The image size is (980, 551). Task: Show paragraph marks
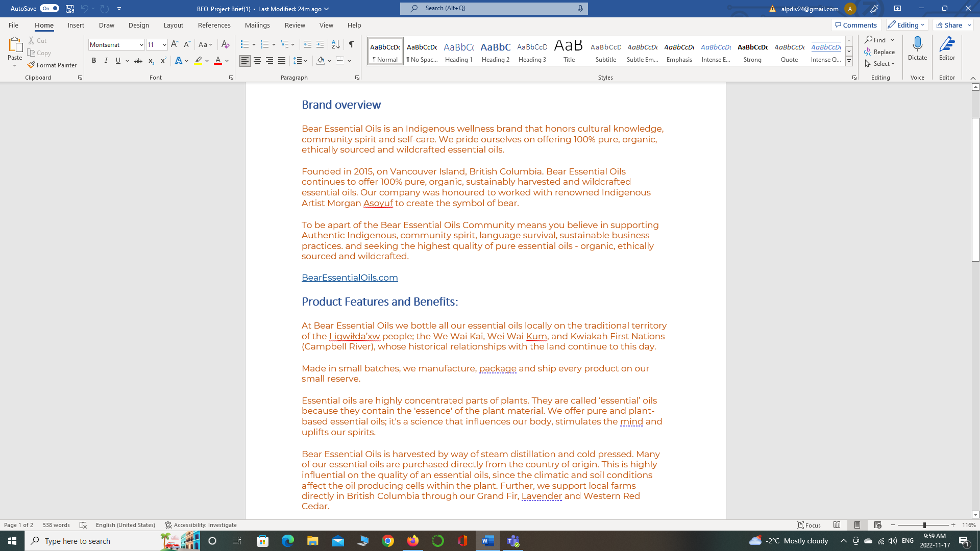pos(351,45)
